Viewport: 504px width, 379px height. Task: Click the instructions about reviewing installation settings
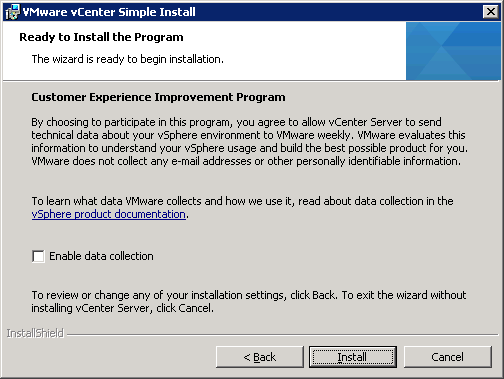click(x=249, y=301)
